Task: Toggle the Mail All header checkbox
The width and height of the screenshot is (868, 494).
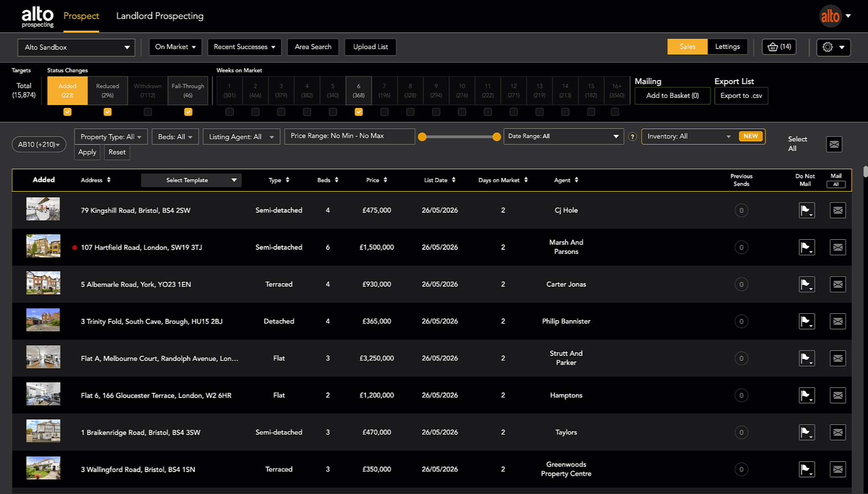Action: (x=836, y=185)
